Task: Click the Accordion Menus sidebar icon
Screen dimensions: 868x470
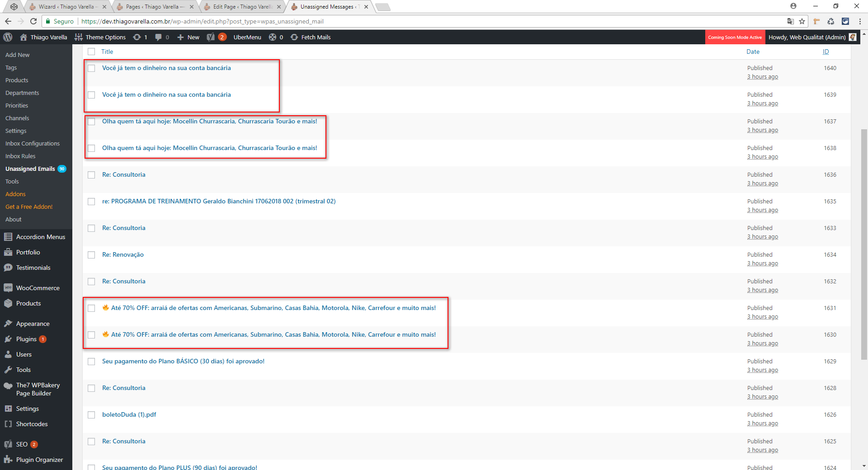Action: coord(8,237)
